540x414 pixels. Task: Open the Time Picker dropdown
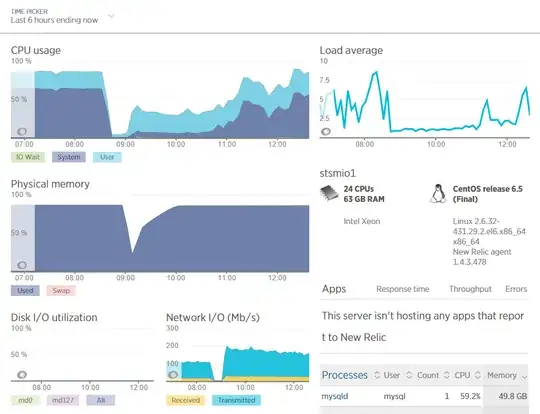pos(62,16)
